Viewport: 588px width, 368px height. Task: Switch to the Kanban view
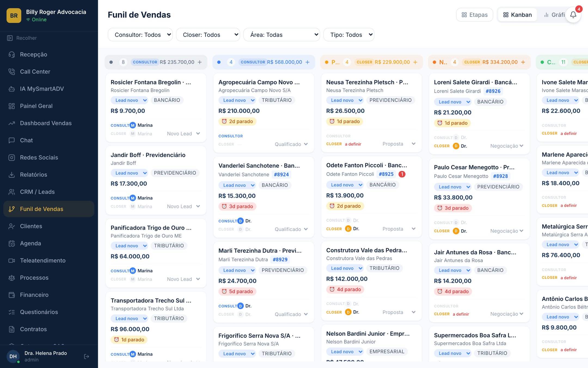coord(517,15)
